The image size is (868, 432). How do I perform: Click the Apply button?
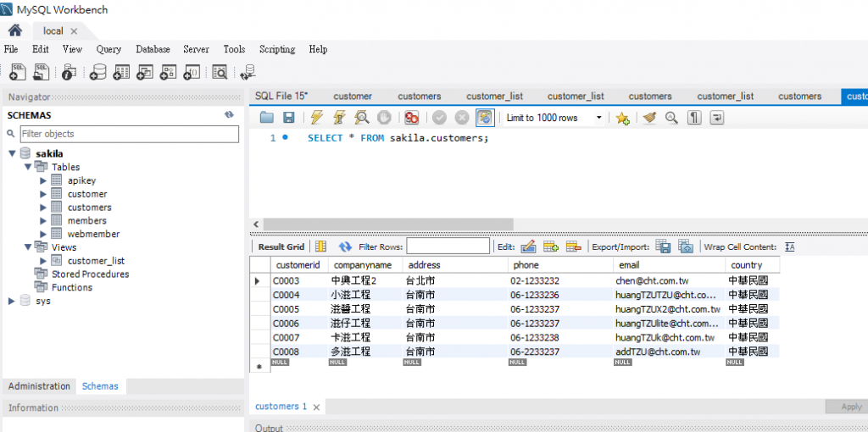[851, 407]
